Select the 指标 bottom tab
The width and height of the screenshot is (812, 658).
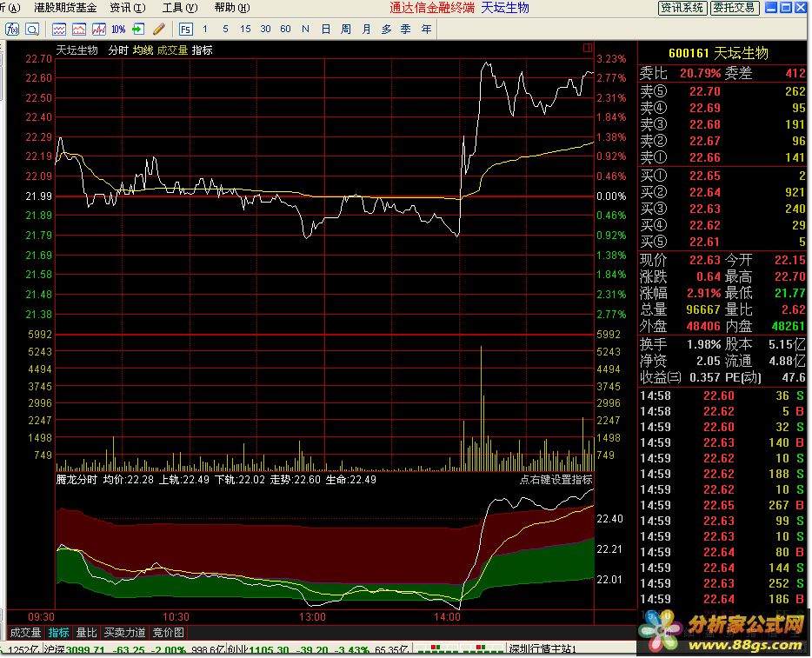(x=58, y=633)
